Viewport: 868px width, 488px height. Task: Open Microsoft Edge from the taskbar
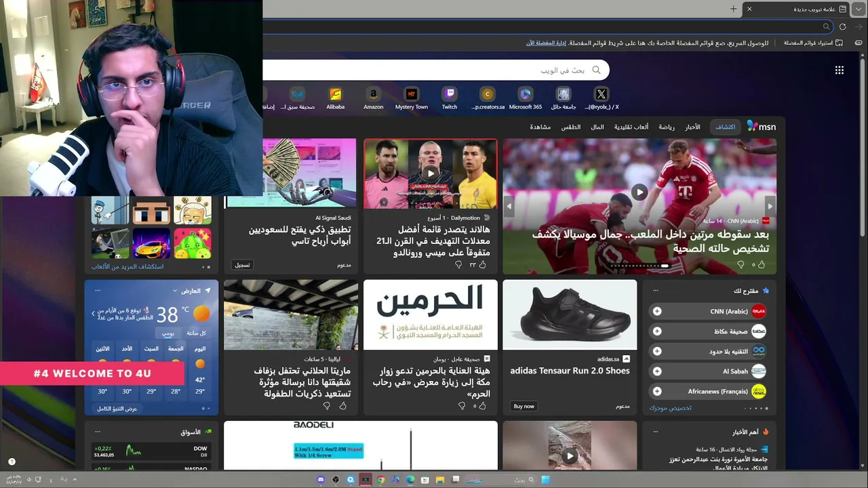click(410, 480)
